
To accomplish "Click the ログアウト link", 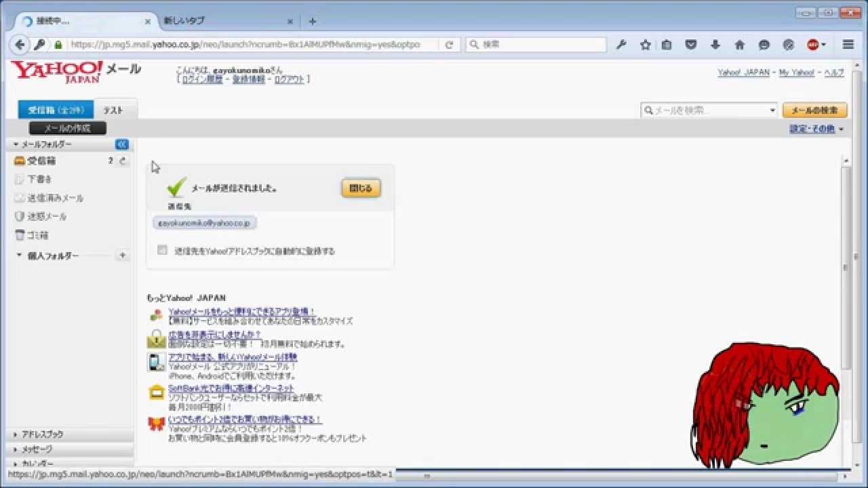I will point(289,79).
